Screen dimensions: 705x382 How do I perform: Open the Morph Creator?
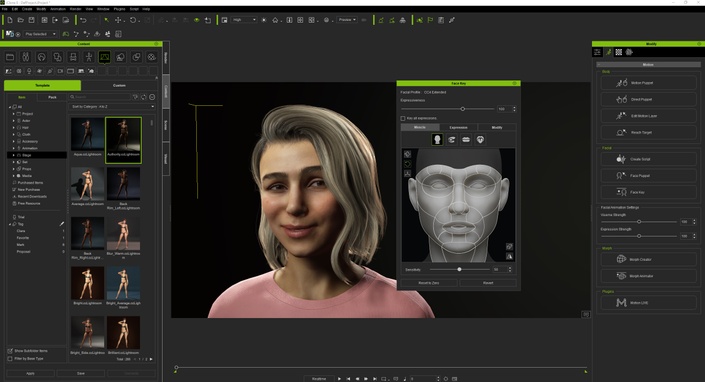(x=648, y=259)
